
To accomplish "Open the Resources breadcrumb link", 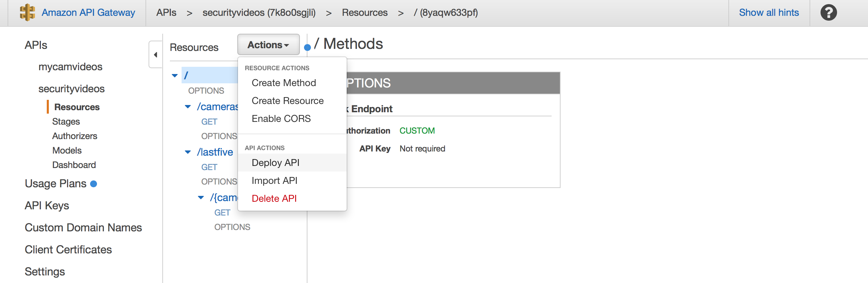I will pos(365,13).
